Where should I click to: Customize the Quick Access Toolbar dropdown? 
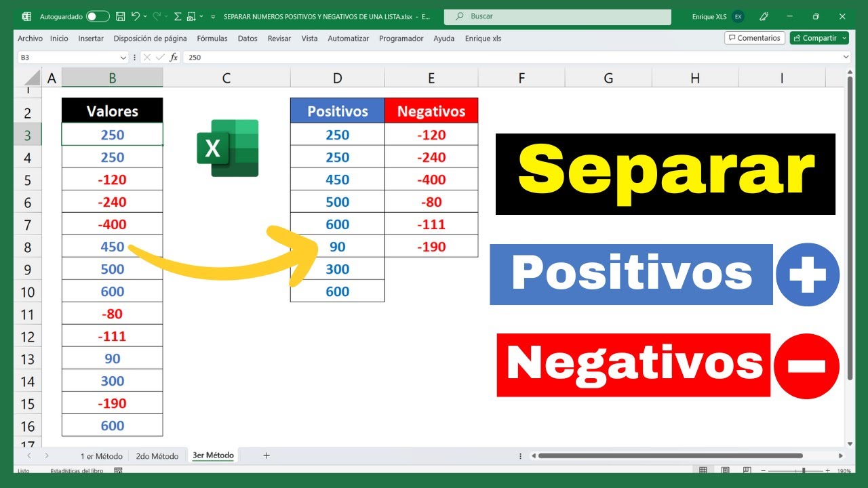(214, 16)
